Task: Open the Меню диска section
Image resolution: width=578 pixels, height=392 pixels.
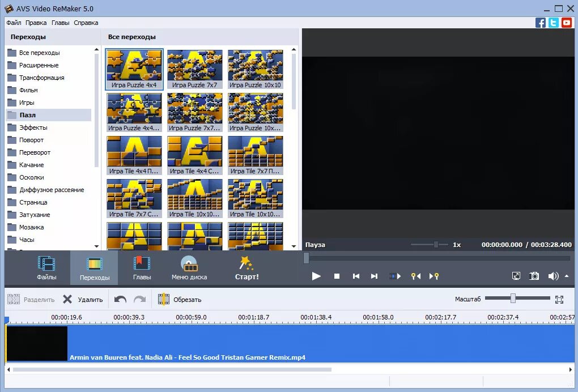Action: (x=189, y=268)
